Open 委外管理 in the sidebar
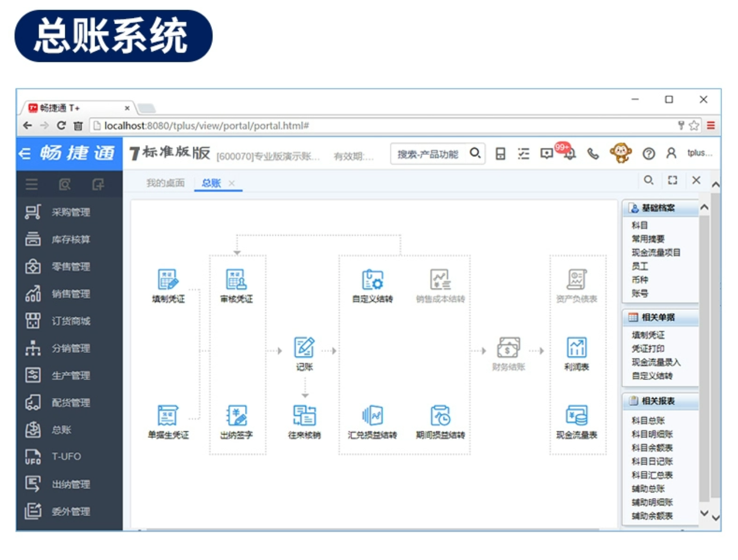The width and height of the screenshot is (738, 560). 70,511
